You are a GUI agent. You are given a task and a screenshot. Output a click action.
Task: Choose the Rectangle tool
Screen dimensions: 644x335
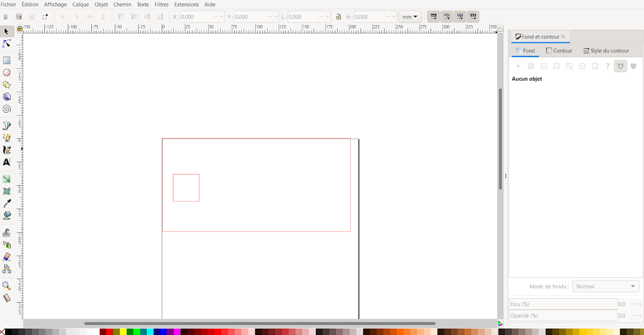pyautogui.click(x=7, y=61)
